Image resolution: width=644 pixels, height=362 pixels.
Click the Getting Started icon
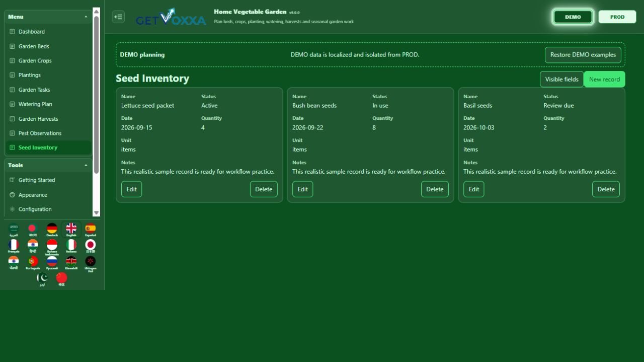12,180
